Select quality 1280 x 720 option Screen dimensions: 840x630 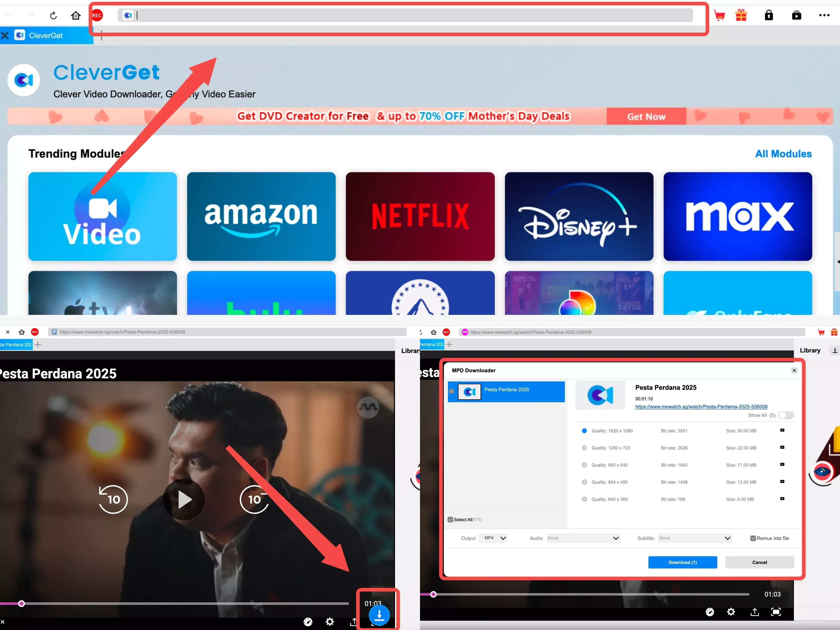click(x=585, y=448)
